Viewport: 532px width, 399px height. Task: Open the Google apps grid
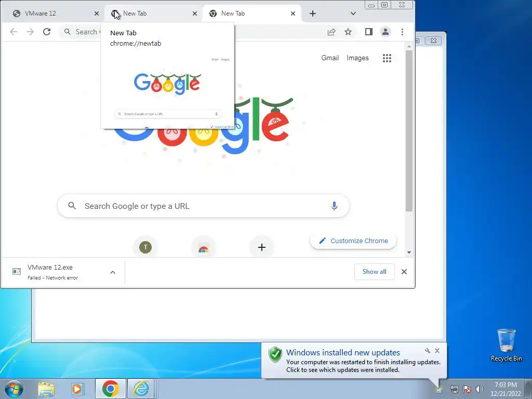click(x=387, y=58)
